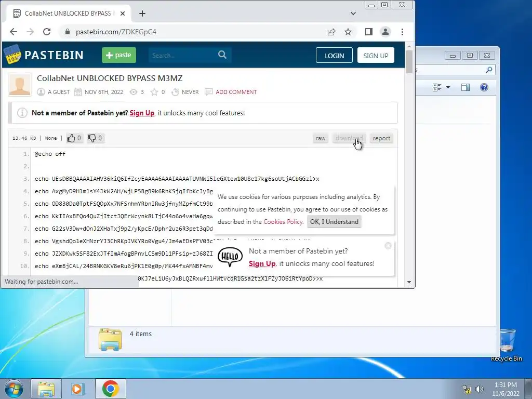This screenshot has width=532, height=399.
Task: Open Windows Explorer from the taskbar
Action: coord(46,389)
